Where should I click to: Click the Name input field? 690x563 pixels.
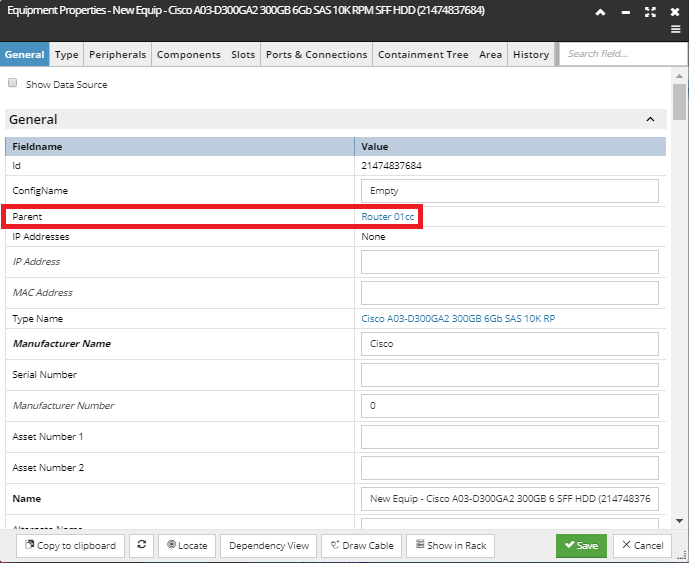(510, 499)
